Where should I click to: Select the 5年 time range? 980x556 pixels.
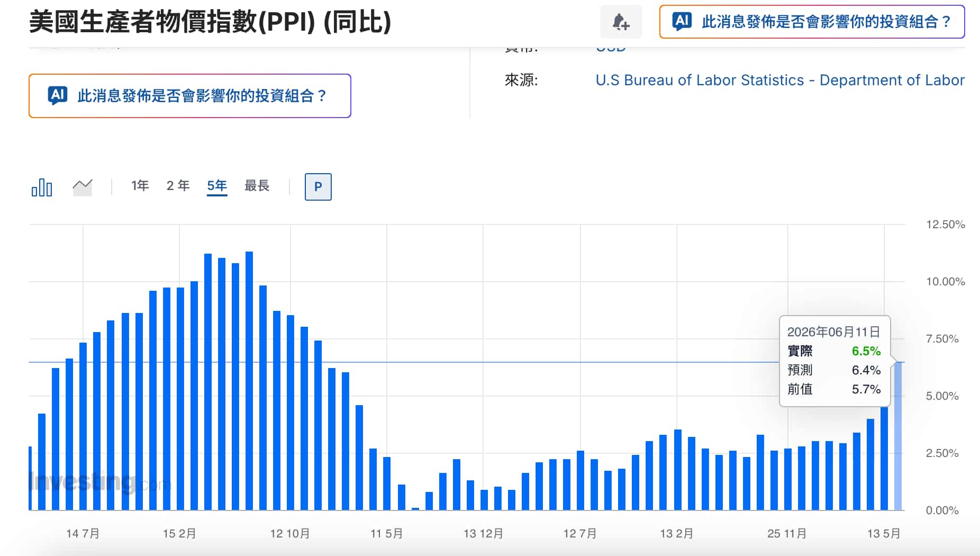[217, 185]
